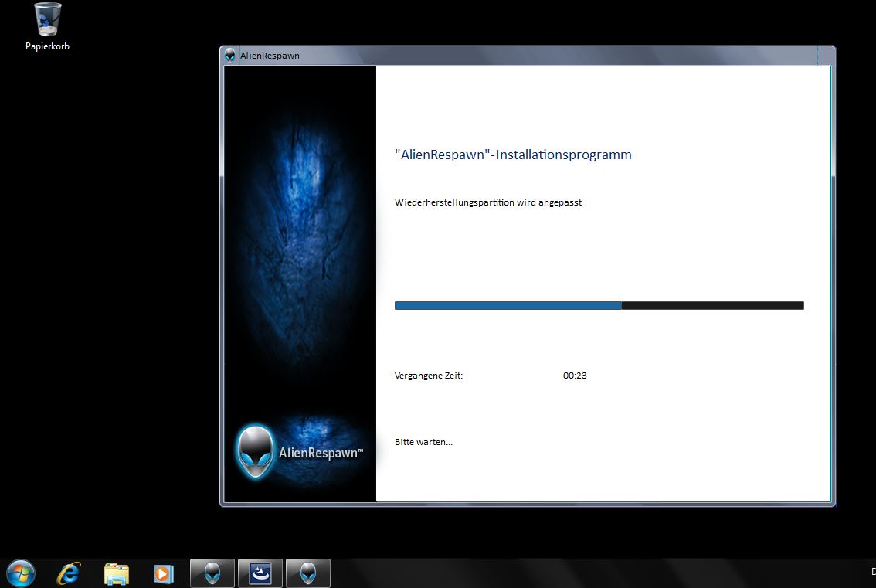Activate alien-head taskbar button after the backup icon
876x588 pixels.
308,573
